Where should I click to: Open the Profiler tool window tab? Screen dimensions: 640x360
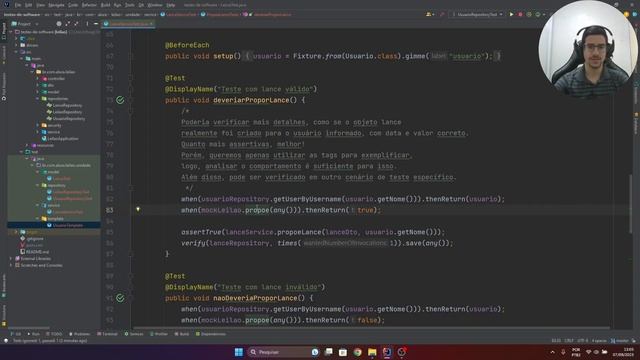click(159, 334)
